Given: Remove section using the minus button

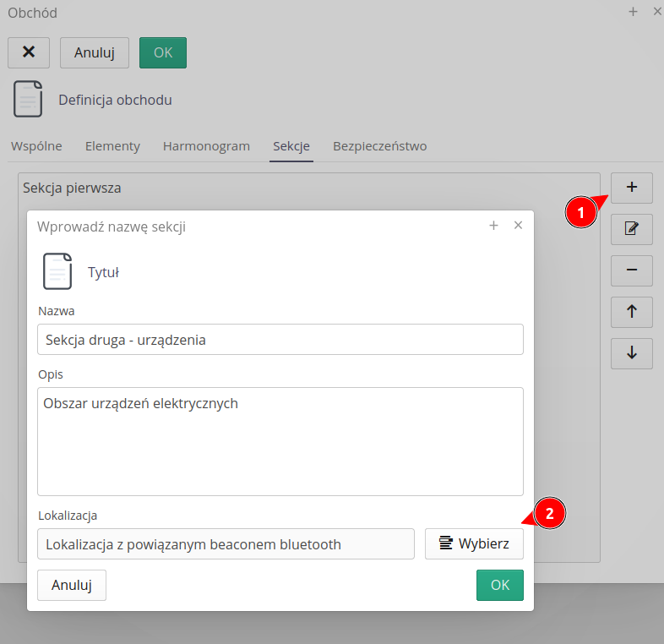Looking at the screenshot, I should [x=632, y=270].
